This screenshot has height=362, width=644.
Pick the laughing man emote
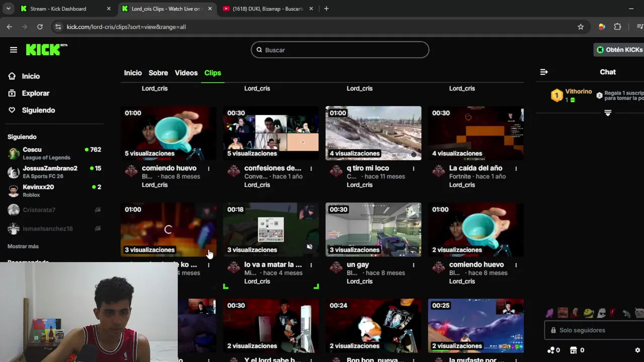click(562, 313)
